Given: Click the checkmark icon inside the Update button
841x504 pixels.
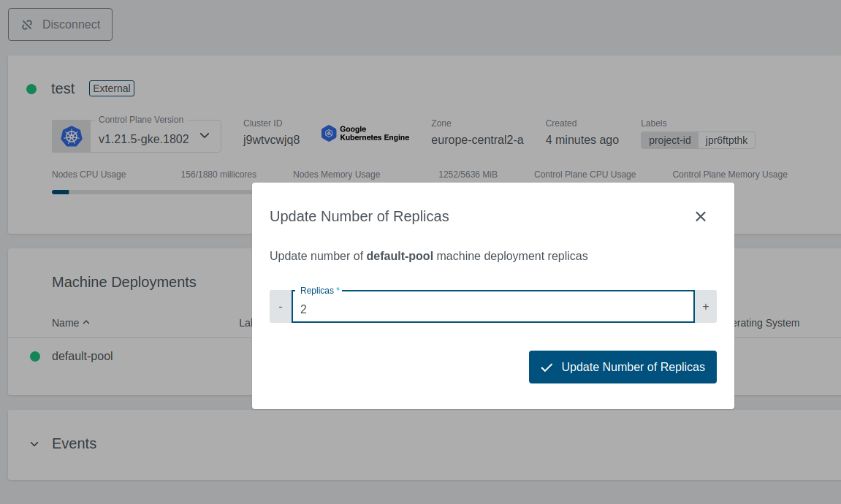Looking at the screenshot, I should [x=546, y=367].
